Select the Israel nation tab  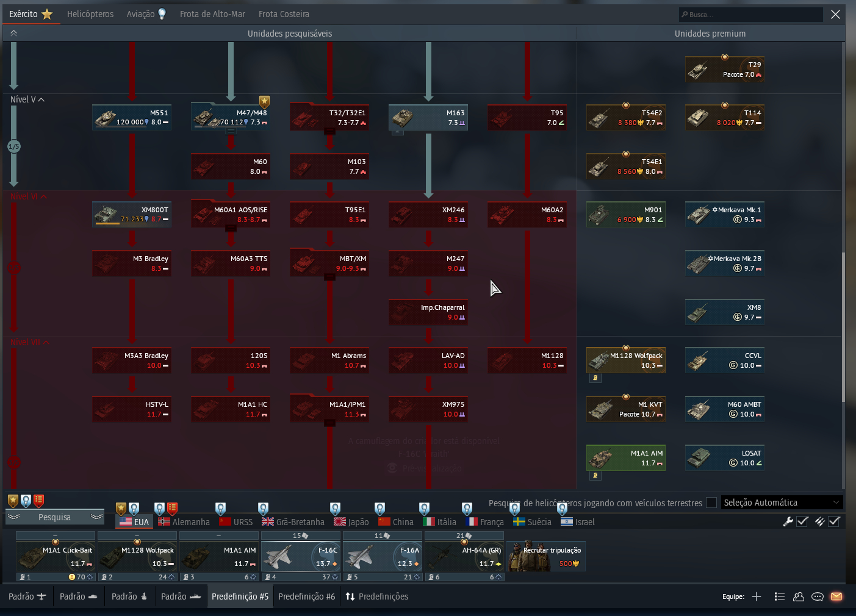577,521
